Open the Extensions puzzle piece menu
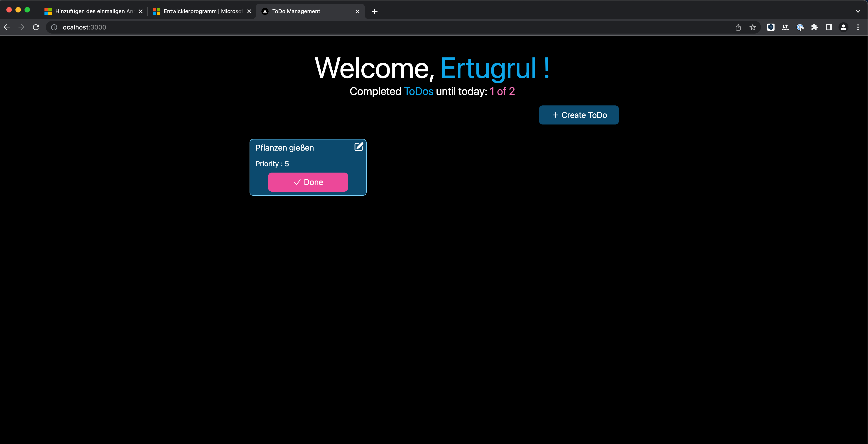Image resolution: width=868 pixels, height=444 pixels. click(x=815, y=27)
